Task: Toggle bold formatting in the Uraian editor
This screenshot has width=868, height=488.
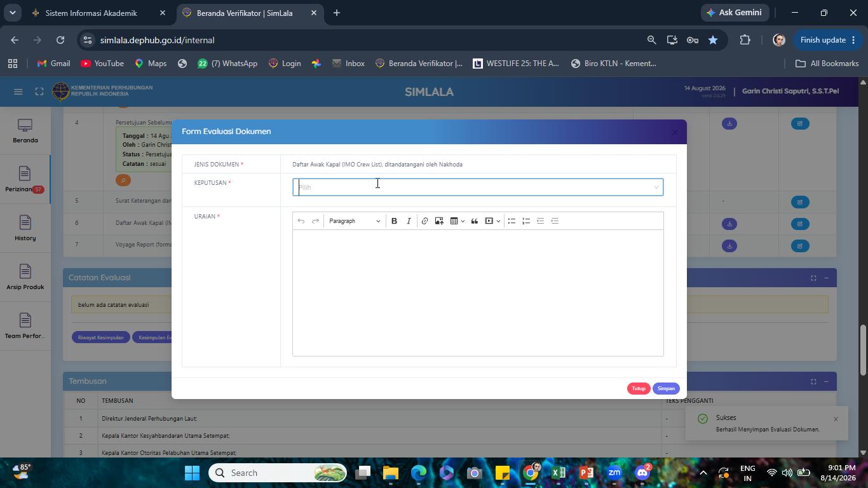Action: [394, 221]
